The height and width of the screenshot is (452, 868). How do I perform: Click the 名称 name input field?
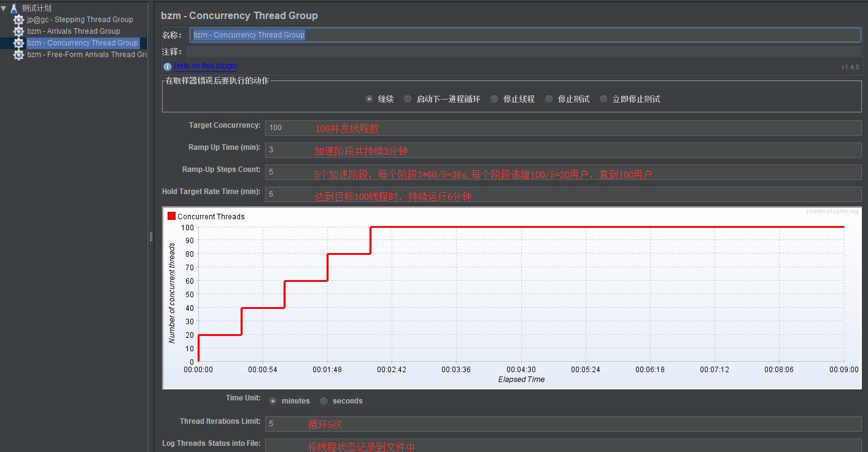click(x=525, y=35)
